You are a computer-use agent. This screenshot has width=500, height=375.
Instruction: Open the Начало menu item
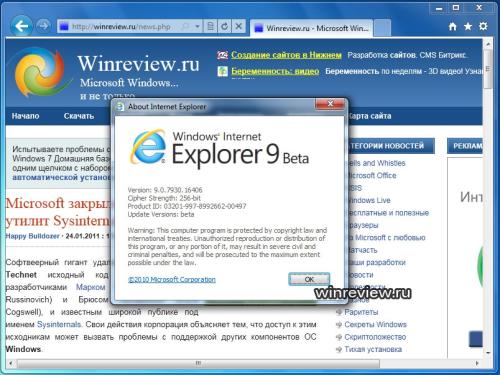[x=25, y=116]
